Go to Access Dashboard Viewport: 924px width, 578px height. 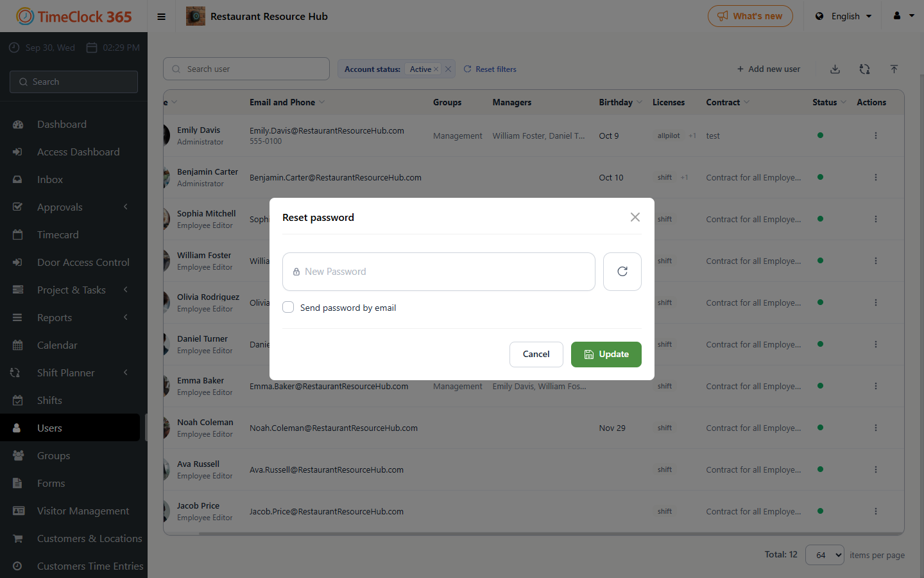(78, 152)
